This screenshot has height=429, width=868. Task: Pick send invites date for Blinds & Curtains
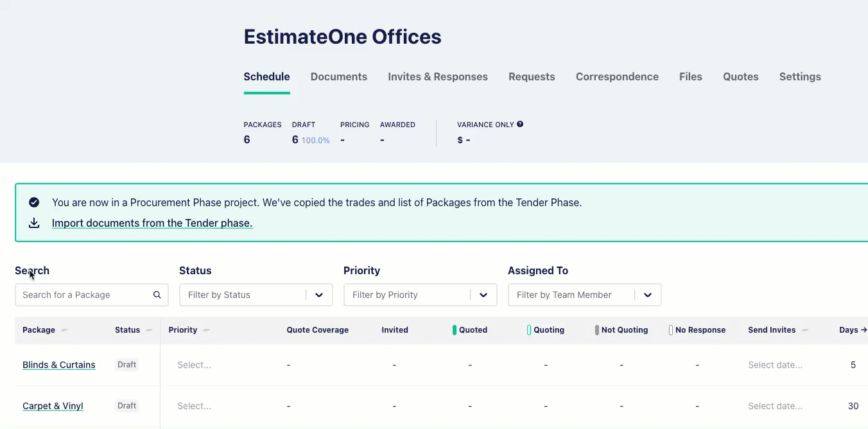(x=775, y=365)
